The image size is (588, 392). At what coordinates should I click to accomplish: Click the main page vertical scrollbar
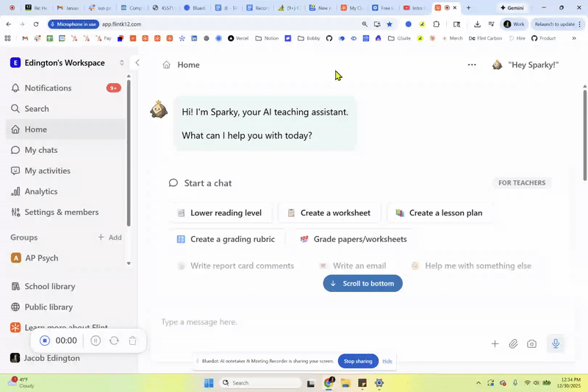[x=584, y=135]
